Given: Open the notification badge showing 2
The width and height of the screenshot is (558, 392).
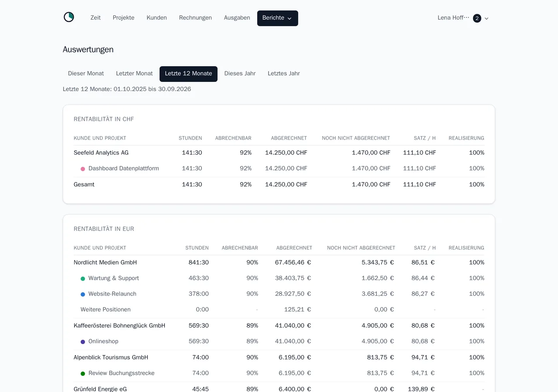Looking at the screenshot, I should click(x=477, y=18).
